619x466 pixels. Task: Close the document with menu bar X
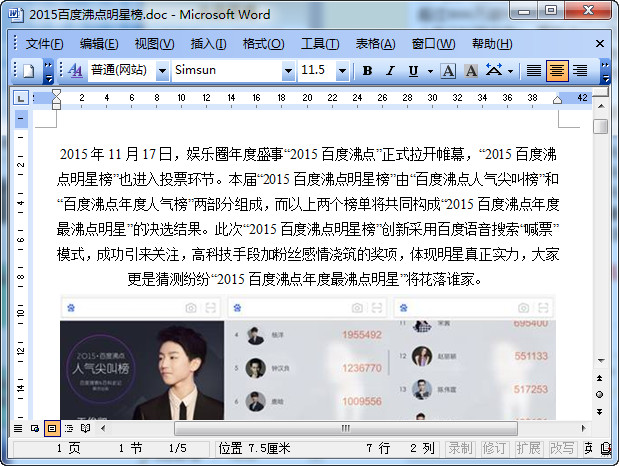pyautogui.click(x=600, y=43)
